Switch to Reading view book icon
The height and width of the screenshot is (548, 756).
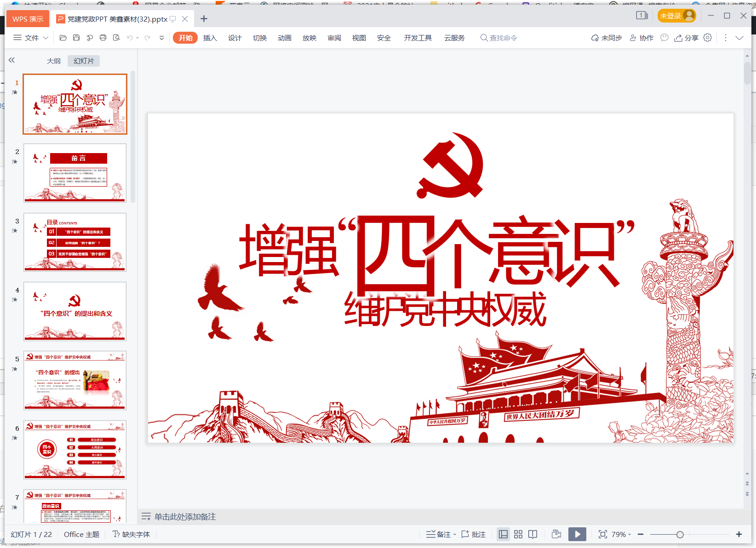(533, 534)
